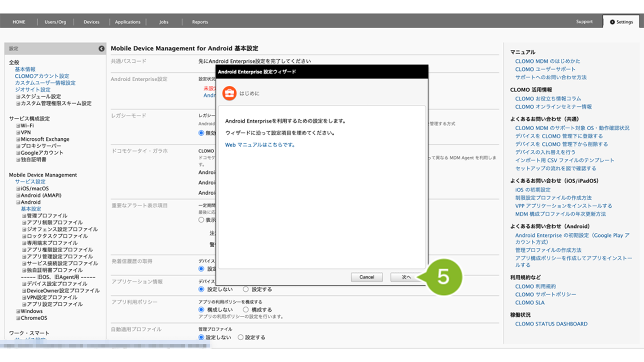Expand プロキシサーバー node
This screenshot has width=644, height=362.
[18, 146]
